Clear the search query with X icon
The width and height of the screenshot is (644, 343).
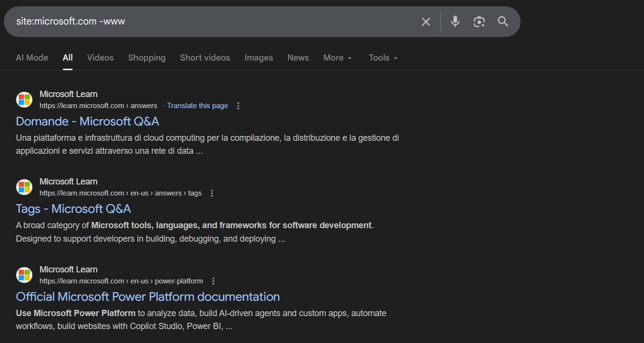tap(426, 22)
